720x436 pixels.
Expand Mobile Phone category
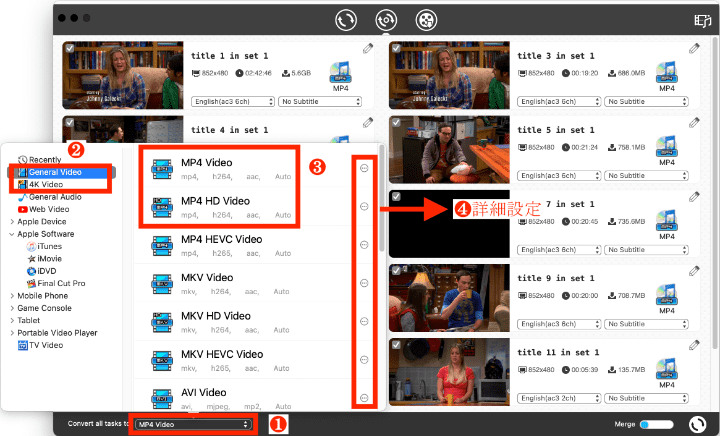click(x=12, y=296)
